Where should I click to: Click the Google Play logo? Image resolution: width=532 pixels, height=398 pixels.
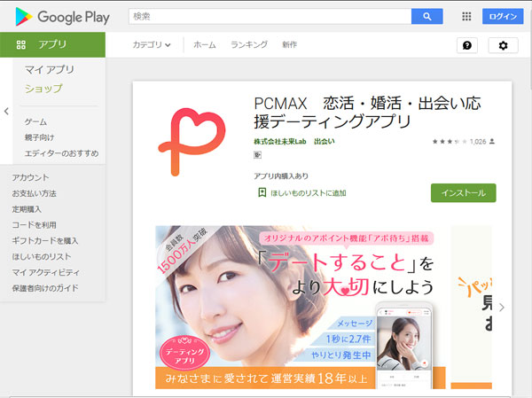pyautogui.click(x=62, y=17)
